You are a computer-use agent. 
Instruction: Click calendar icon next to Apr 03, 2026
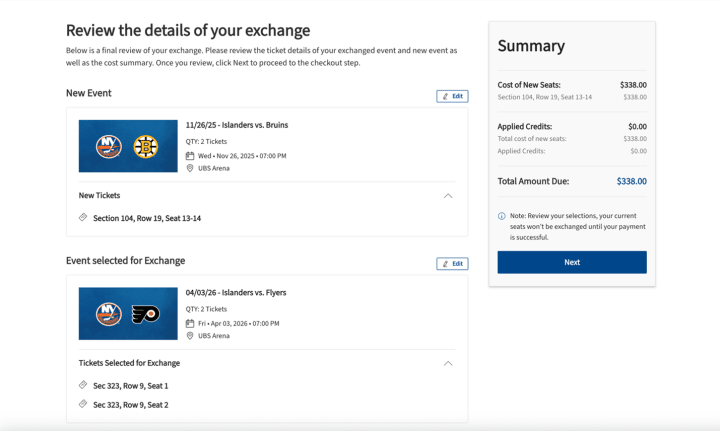pos(190,324)
